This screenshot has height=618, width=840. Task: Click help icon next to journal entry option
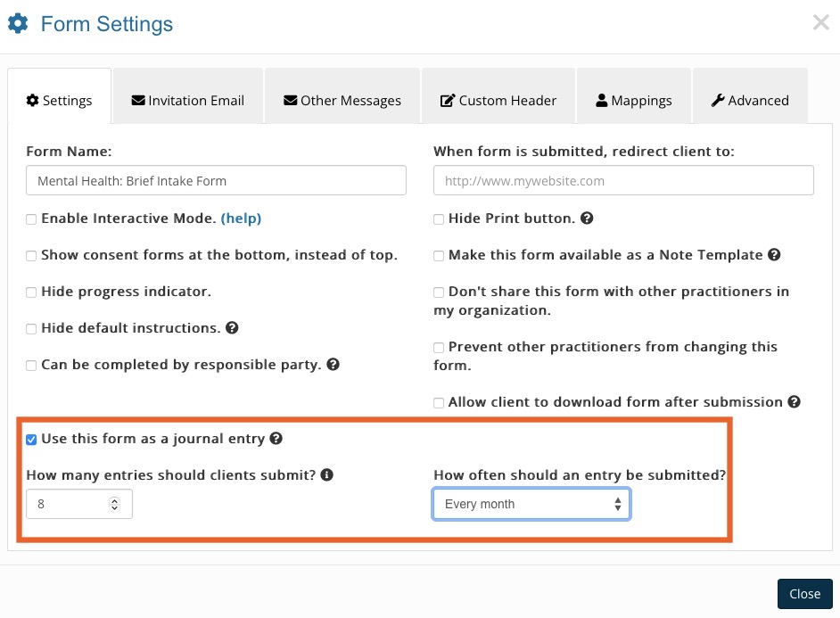click(x=276, y=439)
